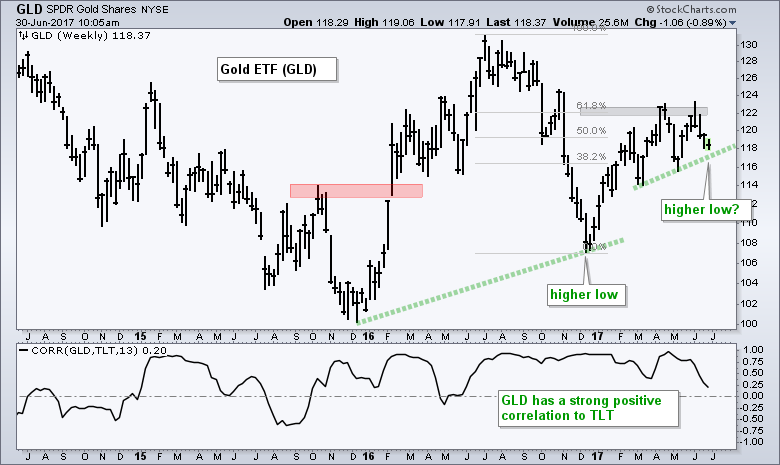The image size is (780, 465).
Task: Click the 16 year marker on price panel axis
Action: coord(368,337)
